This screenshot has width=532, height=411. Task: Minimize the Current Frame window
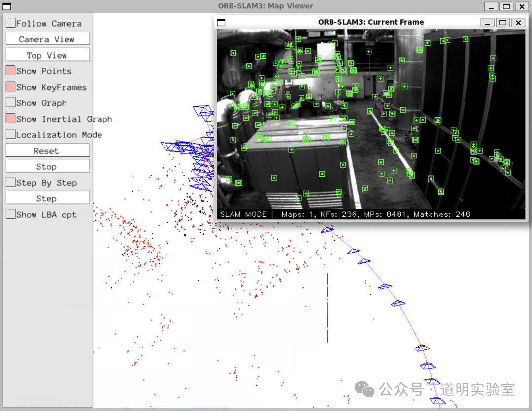[487, 23]
